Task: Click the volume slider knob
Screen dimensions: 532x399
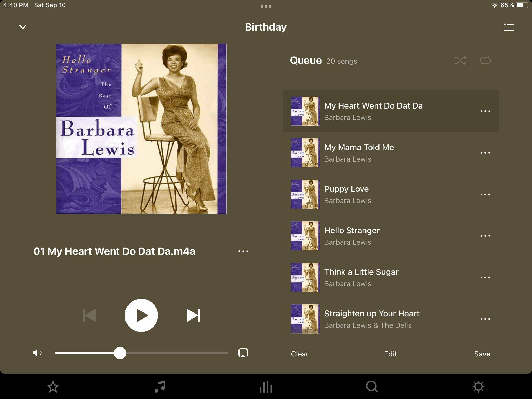Action: pos(120,353)
